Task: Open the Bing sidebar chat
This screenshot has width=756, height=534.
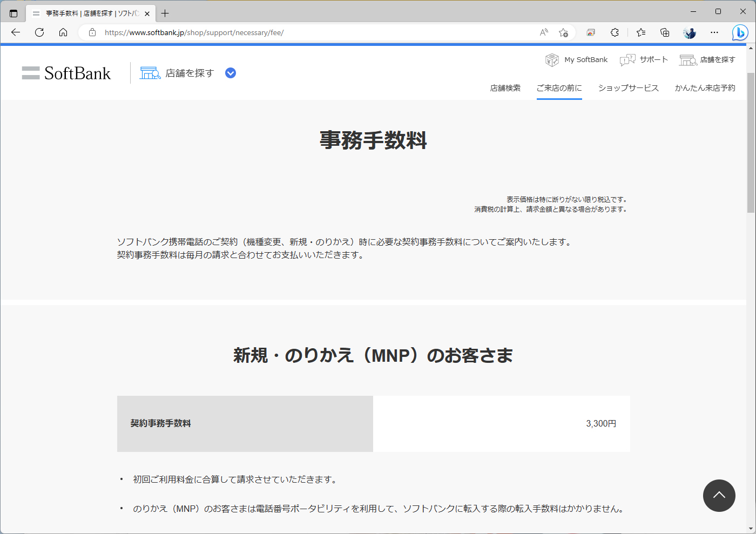Action: 740,32
